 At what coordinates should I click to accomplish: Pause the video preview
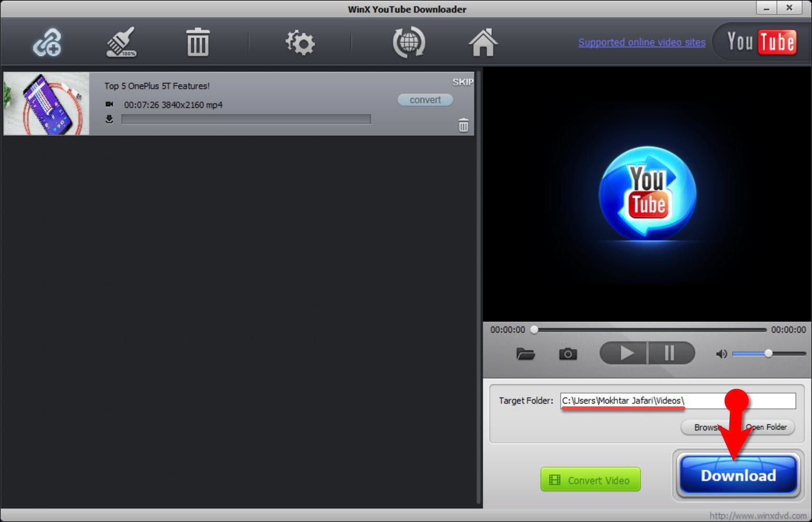pos(672,353)
